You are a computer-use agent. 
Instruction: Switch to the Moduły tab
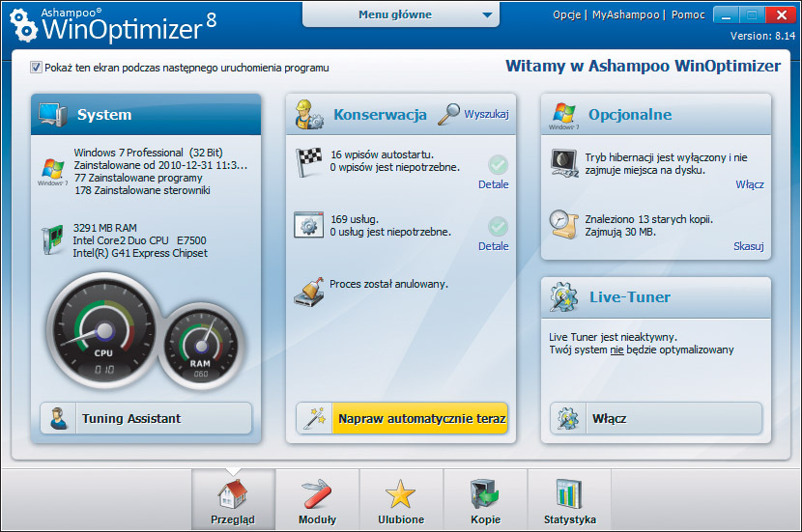(x=317, y=501)
